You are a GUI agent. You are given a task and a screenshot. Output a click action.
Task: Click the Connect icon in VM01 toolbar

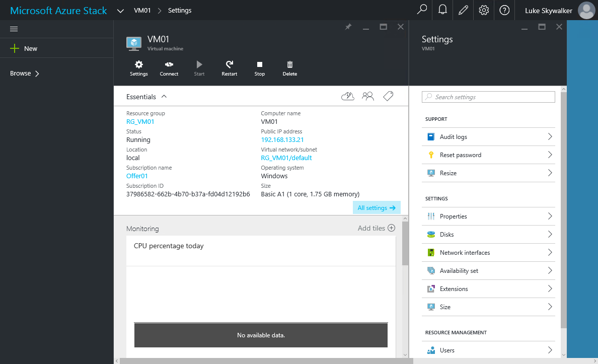(169, 68)
